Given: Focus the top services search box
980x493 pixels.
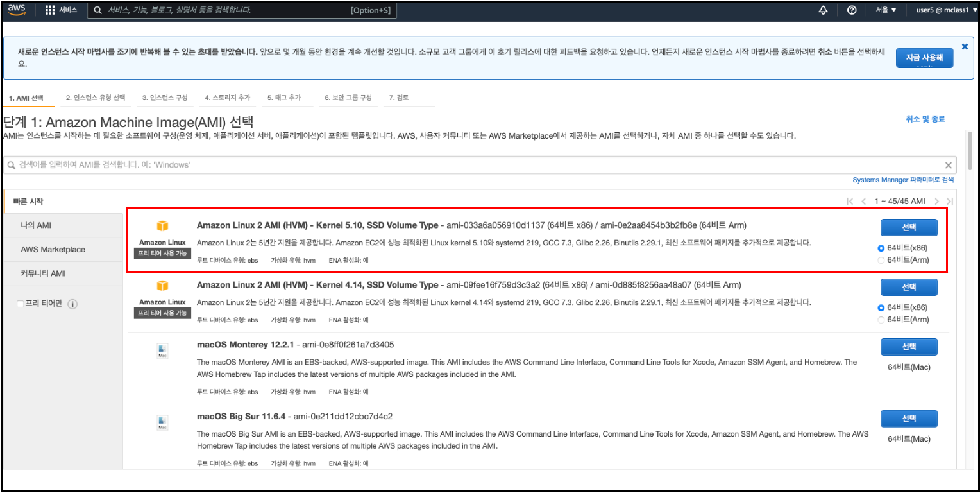Looking at the screenshot, I should (242, 10).
